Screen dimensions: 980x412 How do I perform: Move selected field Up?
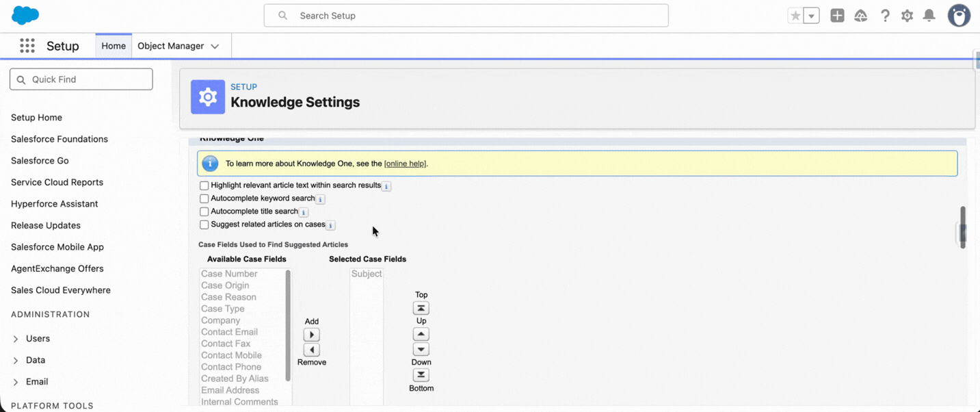pos(421,334)
